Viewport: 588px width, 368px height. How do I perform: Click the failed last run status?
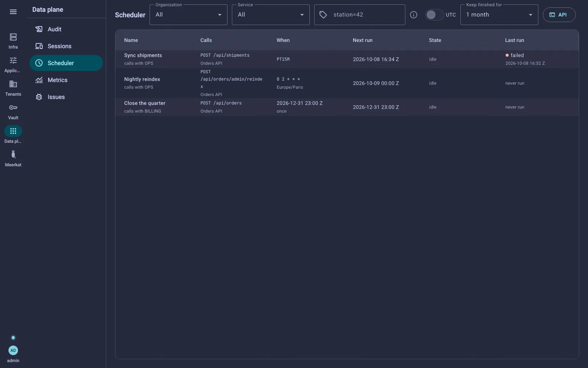click(514, 55)
